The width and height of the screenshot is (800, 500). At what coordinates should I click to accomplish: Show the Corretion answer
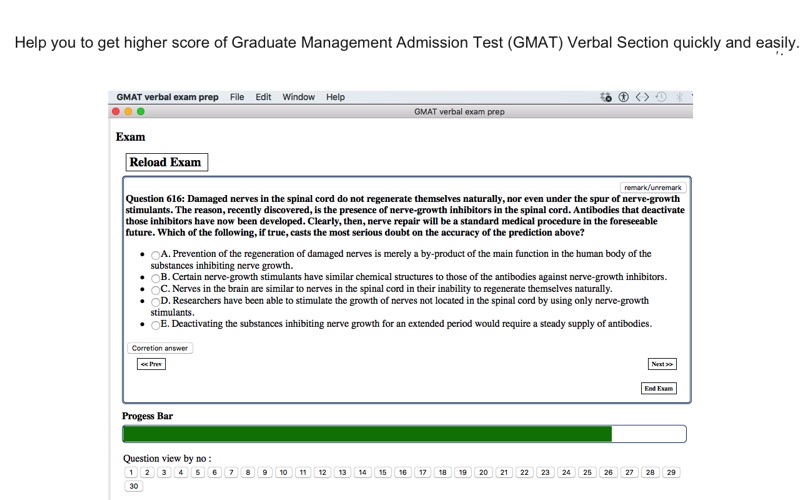pyautogui.click(x=160, y=348)
